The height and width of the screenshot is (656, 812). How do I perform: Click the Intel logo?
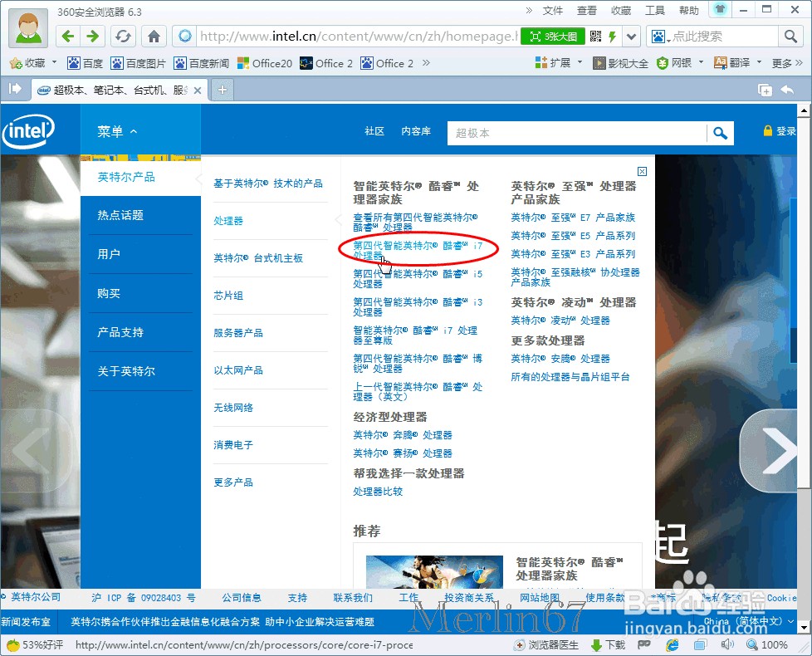click(x=28, y=131)
